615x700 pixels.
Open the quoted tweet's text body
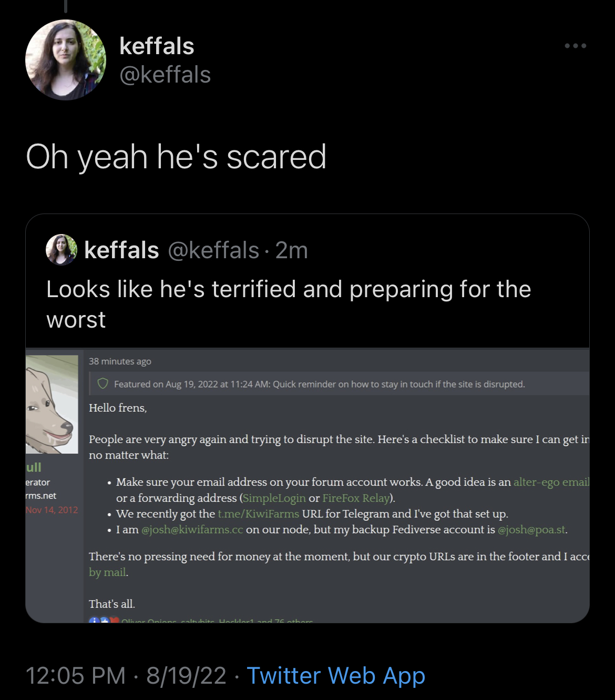pos(289,304)
